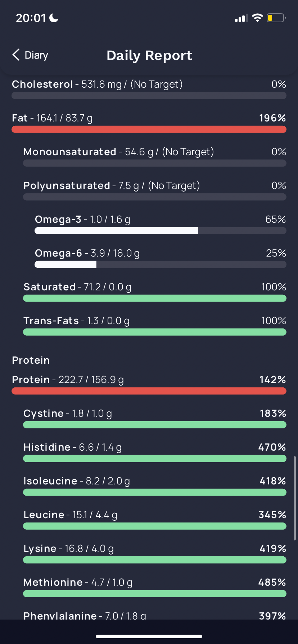Open the Omega-6 nutrient detail
Screen dimensions: 298x644
[161, 258]
